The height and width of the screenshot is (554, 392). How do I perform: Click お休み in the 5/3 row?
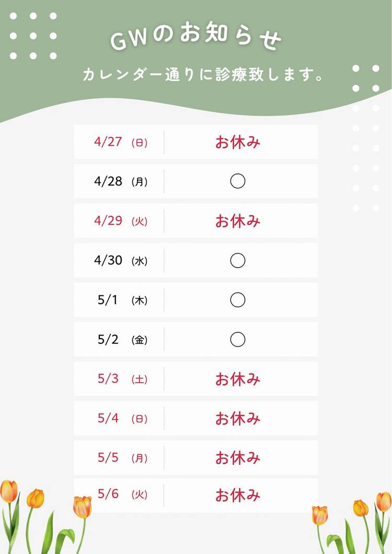pos(238,379)
